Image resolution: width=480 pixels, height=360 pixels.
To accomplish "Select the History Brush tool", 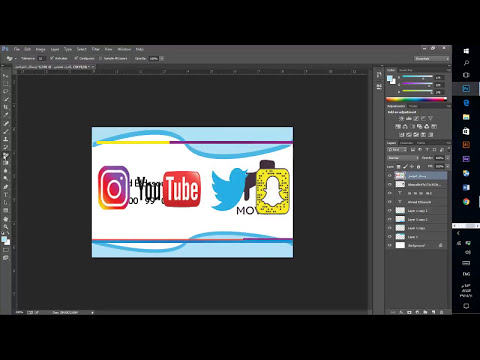I will pyautogui.click(x=6, y=147).
